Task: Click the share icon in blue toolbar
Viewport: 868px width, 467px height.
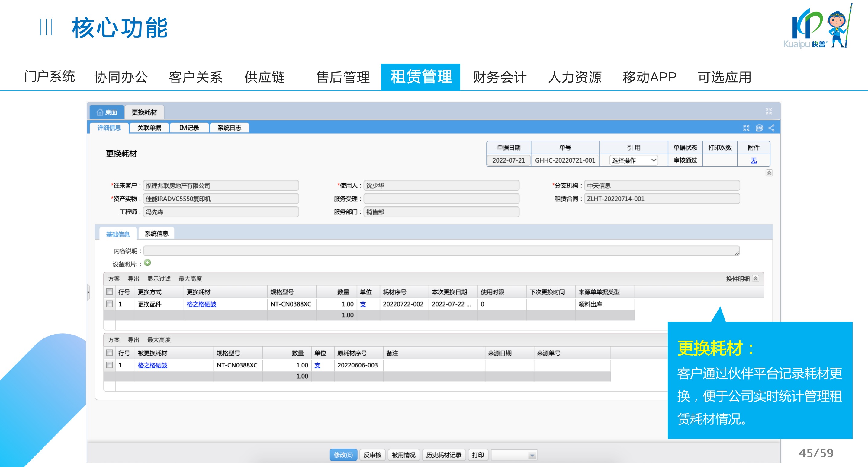Action: coord(771,128)
